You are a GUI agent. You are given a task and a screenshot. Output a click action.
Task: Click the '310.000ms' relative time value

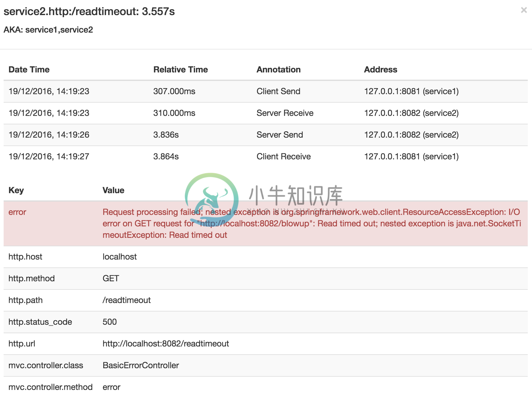point(174,113)
